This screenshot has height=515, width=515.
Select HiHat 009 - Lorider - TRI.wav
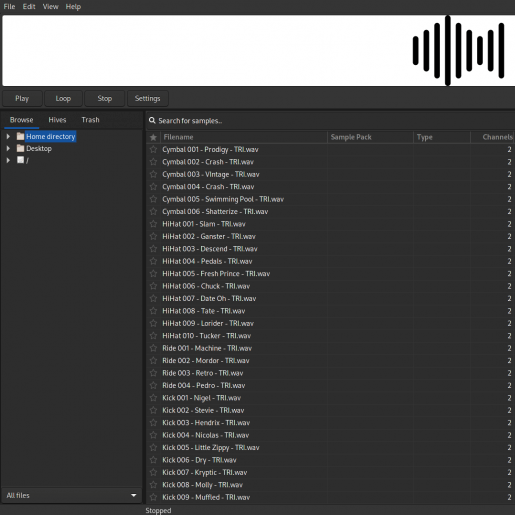click(208, 323)
